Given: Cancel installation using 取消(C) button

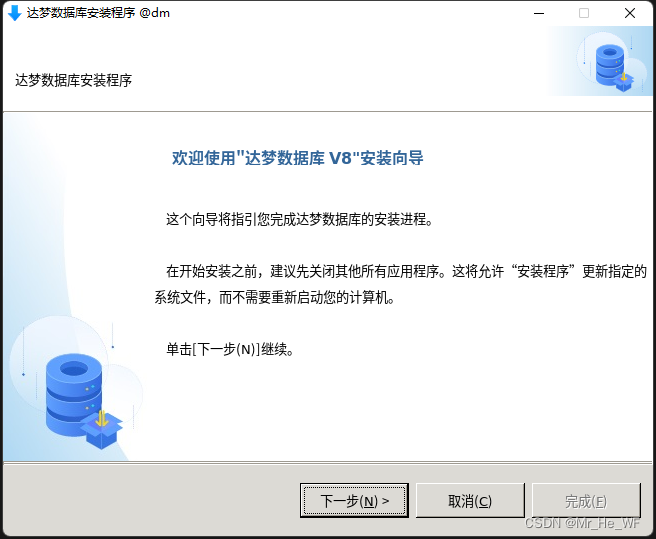Looking at the screenshot, I should [470, 500].
